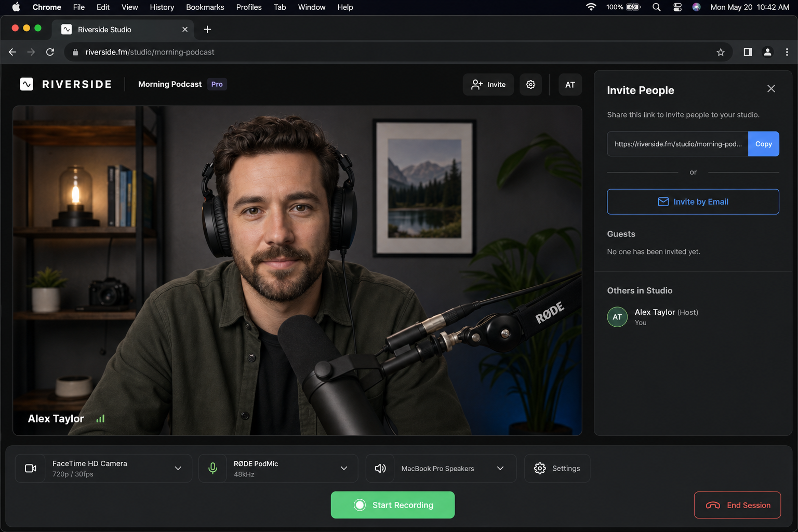The height and width of the screenshot is (532, 798).
Task: Click the Invite button in header
Action: point(488,84)
